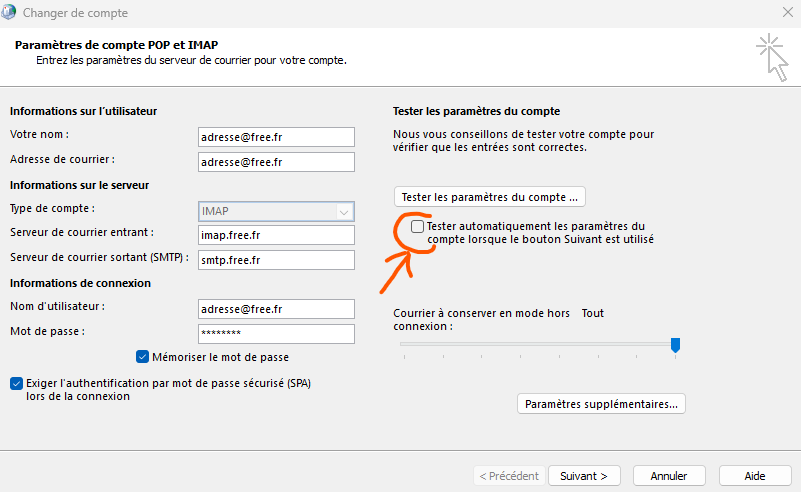Click the middle of offline mail slider track
The image size is (801, 492).
(537, 344)
